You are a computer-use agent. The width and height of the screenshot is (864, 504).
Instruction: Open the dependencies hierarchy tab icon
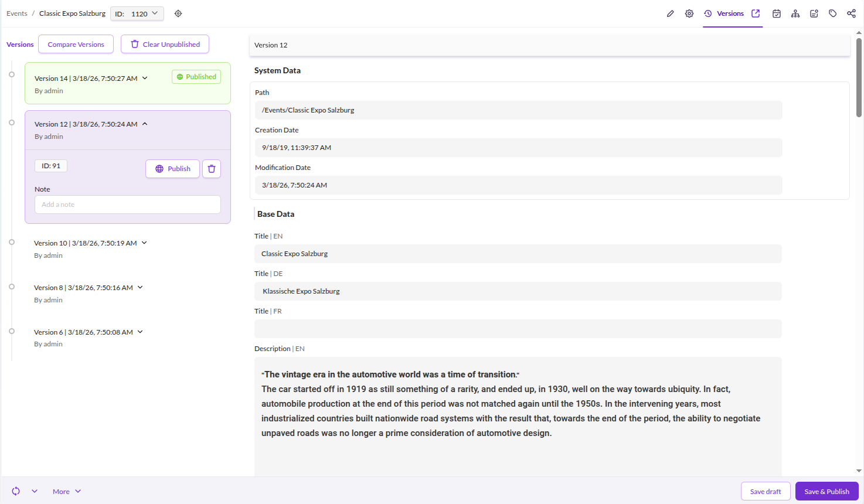tap(795, 13)
